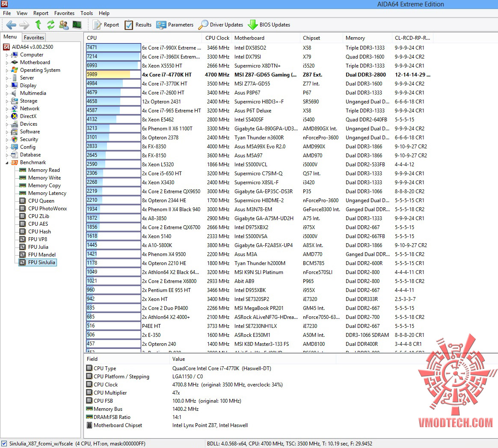Click the Refresh arrows icon
This screenshot has height=448, width=498.
click(x=51, y=25)
